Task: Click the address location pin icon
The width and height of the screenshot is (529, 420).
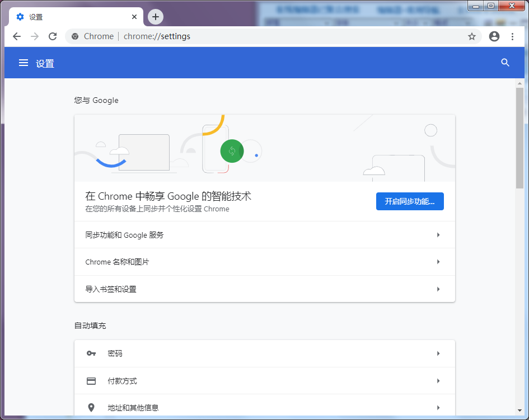Action: (91, 408)
